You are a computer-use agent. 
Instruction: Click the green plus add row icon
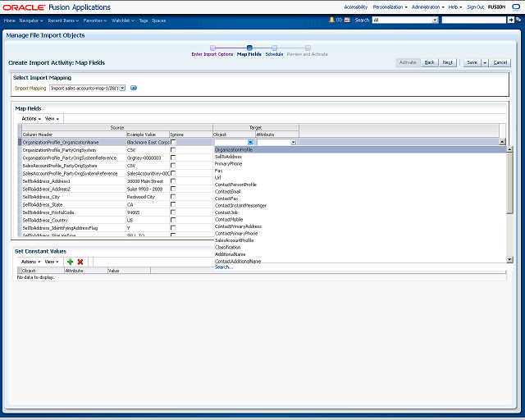click(x=70, y=261)
